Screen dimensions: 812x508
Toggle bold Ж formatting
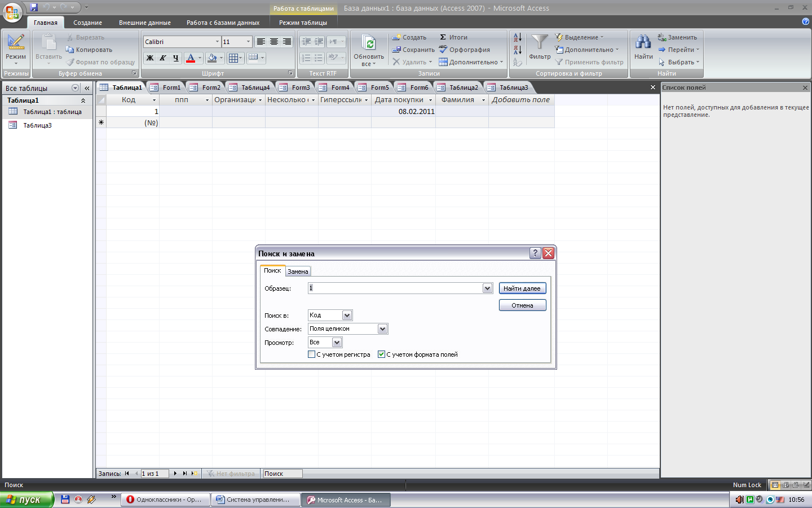click(x=150, y=58)
